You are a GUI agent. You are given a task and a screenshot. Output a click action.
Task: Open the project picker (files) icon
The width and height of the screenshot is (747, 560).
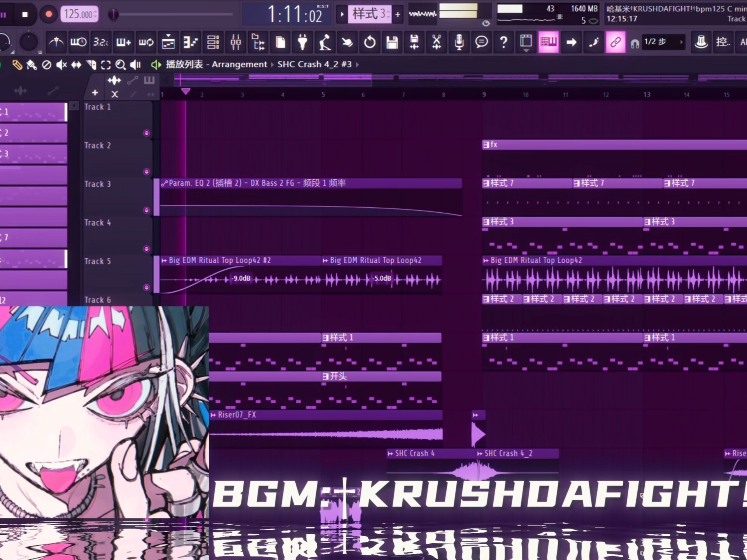280,42
